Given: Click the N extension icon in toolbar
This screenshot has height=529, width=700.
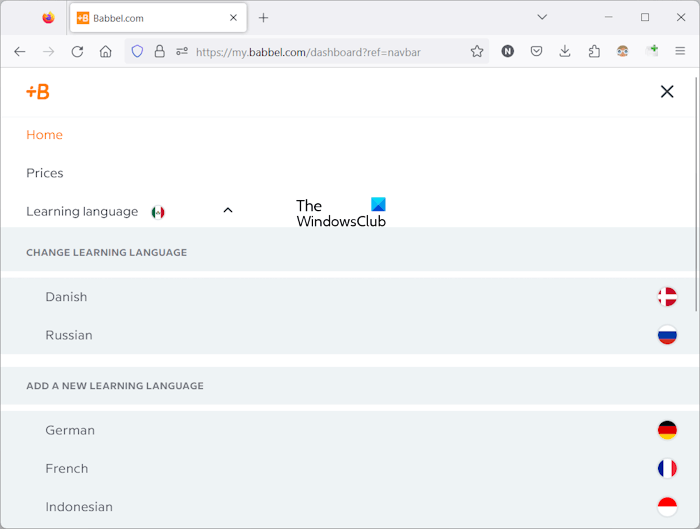Looking at the screenshot, I should [x=508, y=52].
